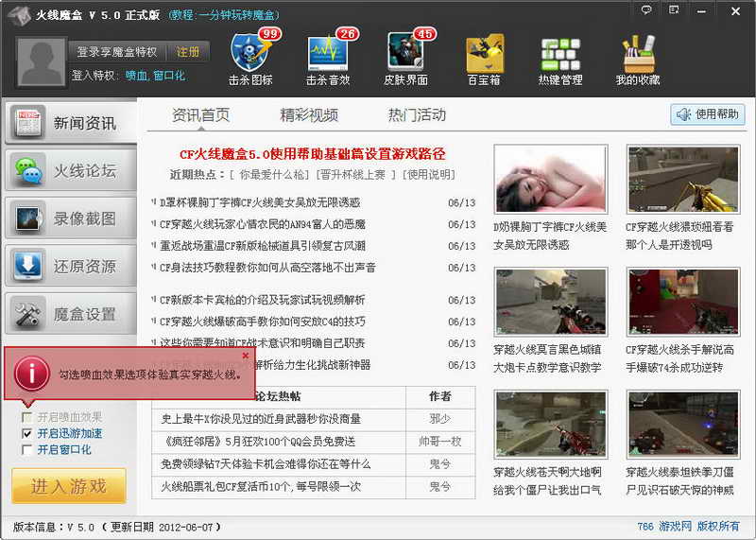This screenshot has width=756, height=540.
Task: Enable the 开启窗口化 checkbox
Action: tap(27, 450)
